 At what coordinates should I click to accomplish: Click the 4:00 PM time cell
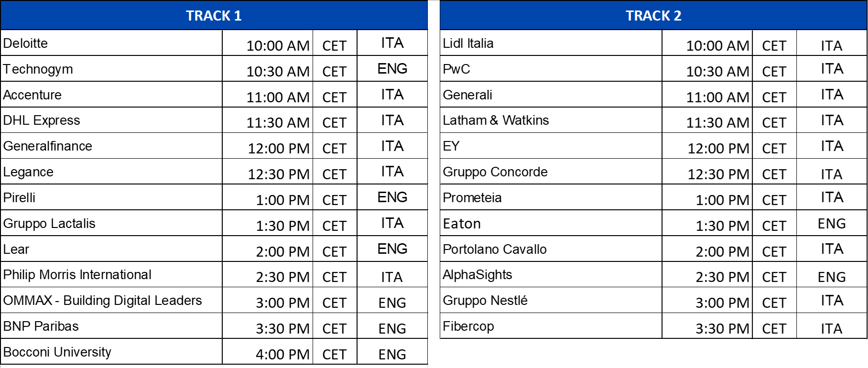pos(282,354)
